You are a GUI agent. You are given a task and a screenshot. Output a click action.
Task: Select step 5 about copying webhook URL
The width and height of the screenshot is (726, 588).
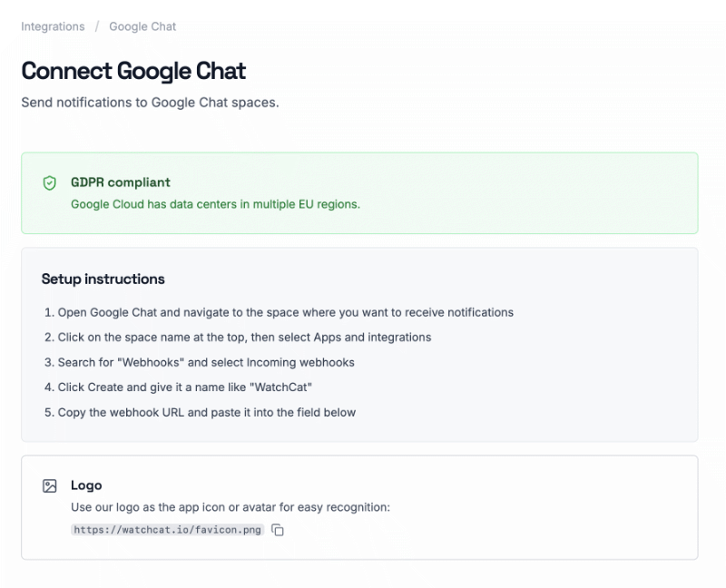point(200,412)
